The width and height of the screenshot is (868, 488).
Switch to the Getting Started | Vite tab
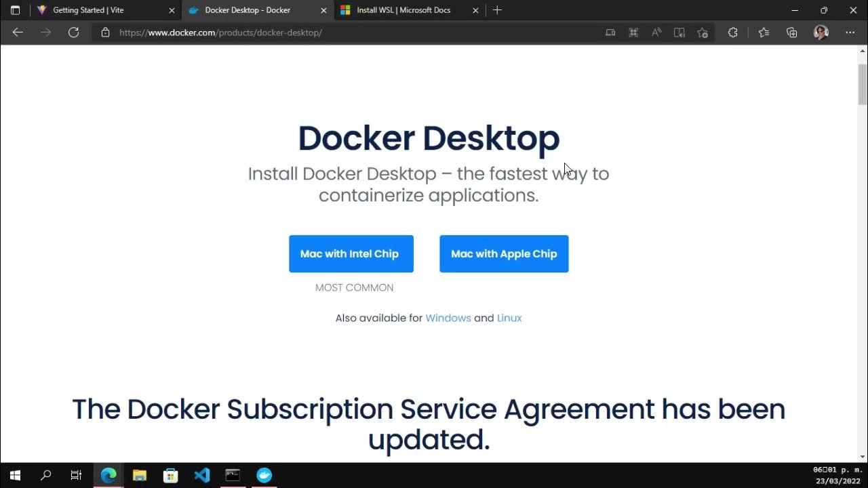coord(106,10)
